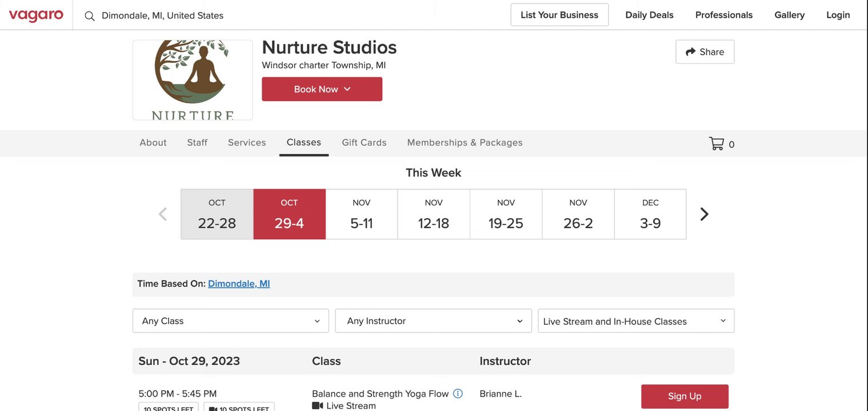This screenshot has height=411, width=868.
Task: Open the Memberships & Packages tab
Action: (465, 143)
